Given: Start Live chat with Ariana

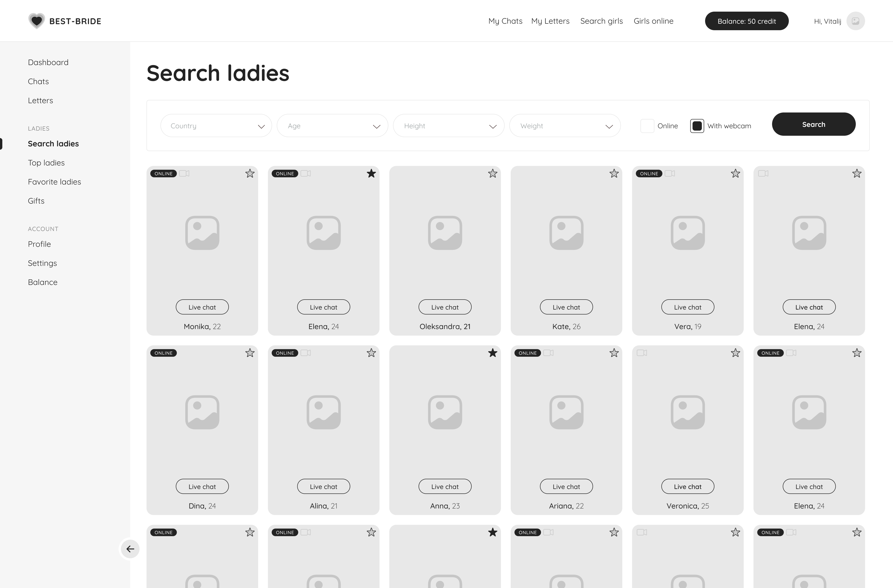Looking at the screenshot, I should point(566,486).
